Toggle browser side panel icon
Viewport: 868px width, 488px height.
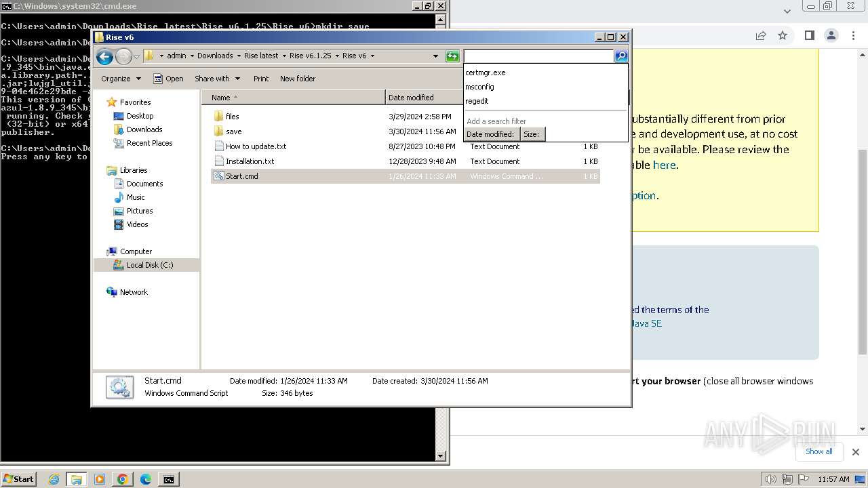[809, 35]
